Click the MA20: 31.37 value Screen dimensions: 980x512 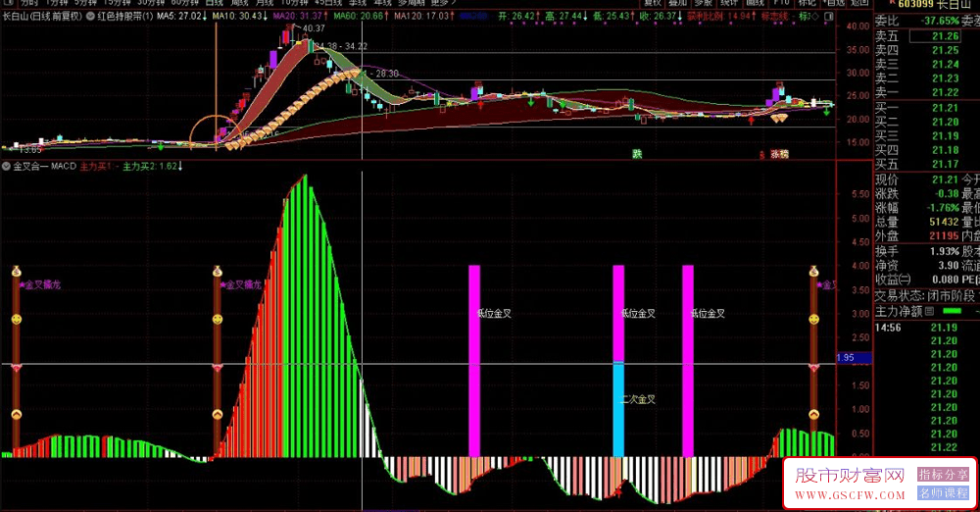tap(301, 17)
